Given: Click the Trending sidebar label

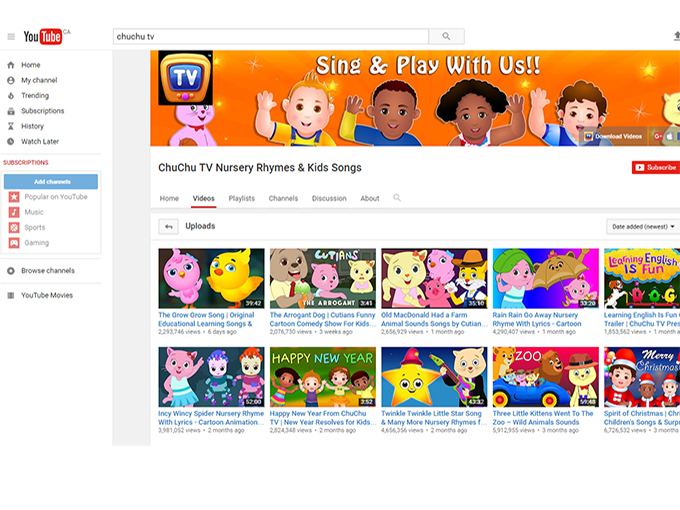Looking at the screenshot, I should click(x=35, y=95).
